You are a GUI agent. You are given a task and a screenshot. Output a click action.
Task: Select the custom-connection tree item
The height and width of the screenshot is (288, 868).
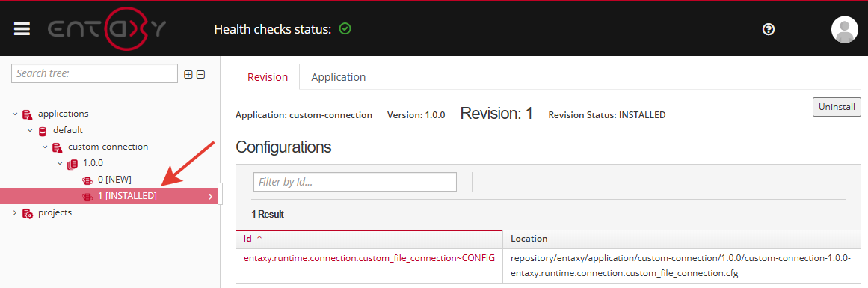pos(108,147)
